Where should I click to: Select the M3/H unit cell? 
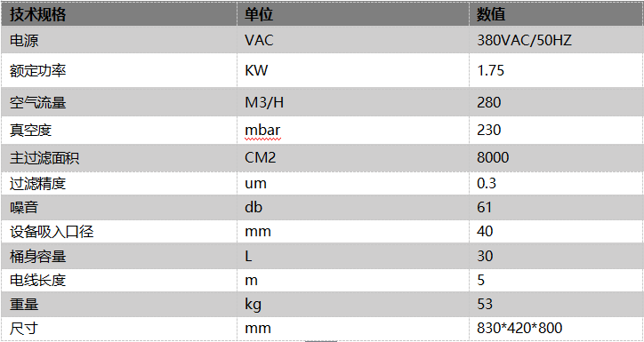click(353, 102)
